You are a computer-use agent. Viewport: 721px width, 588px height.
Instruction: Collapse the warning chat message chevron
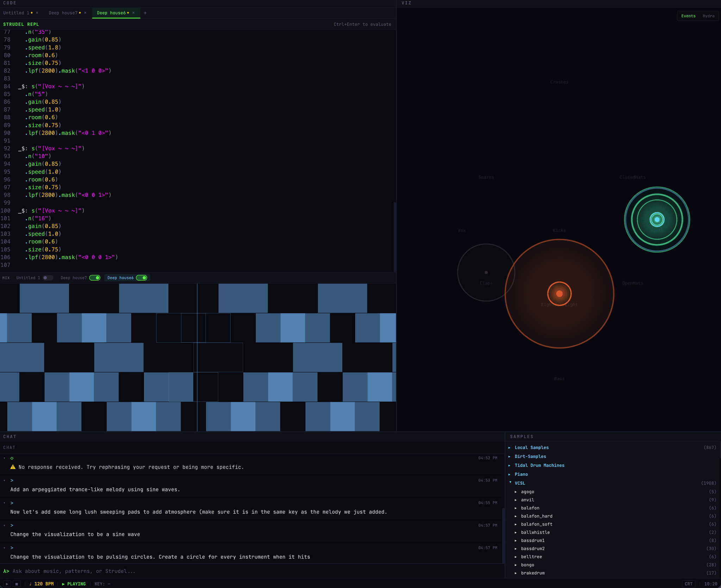click(x=4, y=458)
